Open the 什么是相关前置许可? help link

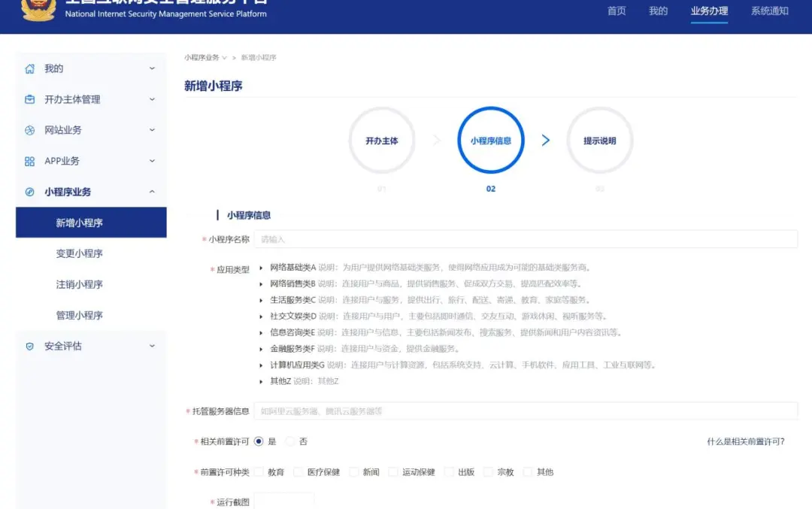pyautogui.click(x=745, y=442)
